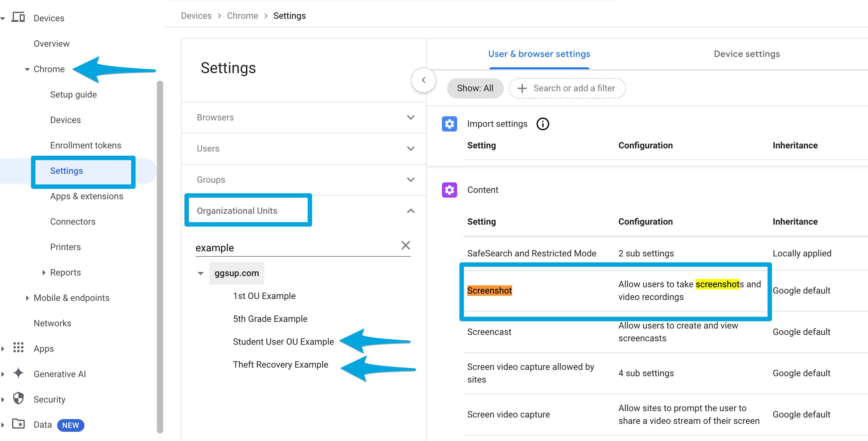Click the Show: All filter chip

tap(475, 88)
